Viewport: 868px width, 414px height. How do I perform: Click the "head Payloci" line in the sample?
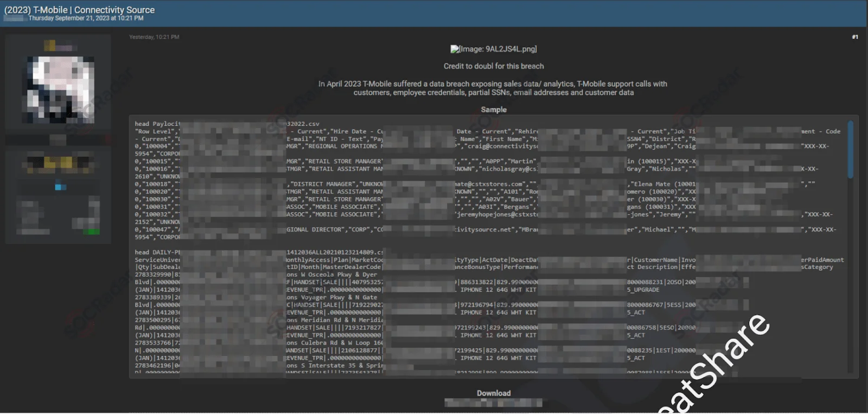click(x=157, y=124)
